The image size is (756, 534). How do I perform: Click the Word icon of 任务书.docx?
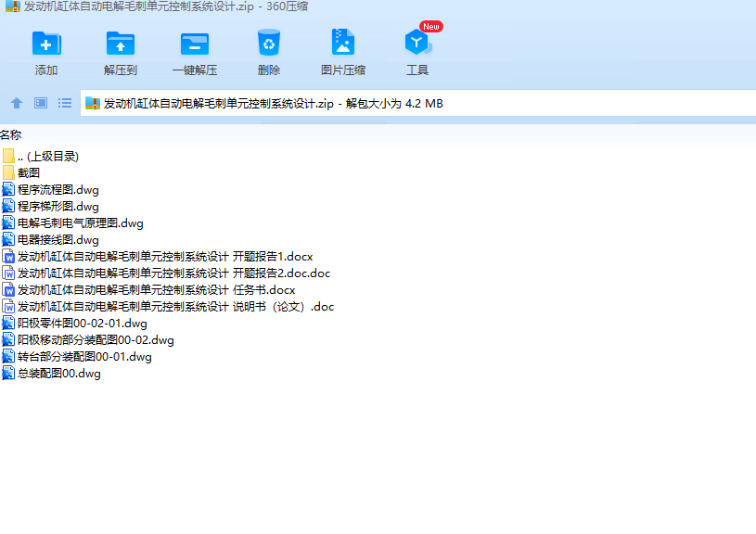coord(8,289)
